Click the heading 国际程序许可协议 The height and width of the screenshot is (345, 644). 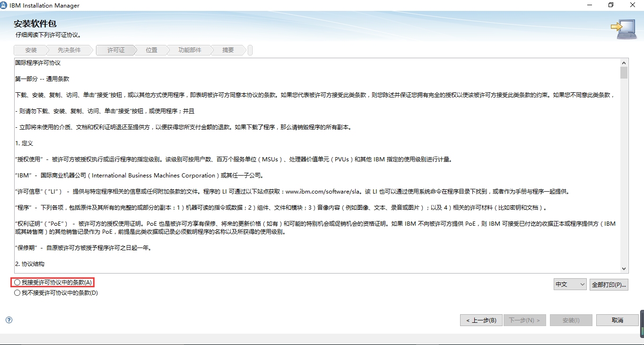pos(38,62)
